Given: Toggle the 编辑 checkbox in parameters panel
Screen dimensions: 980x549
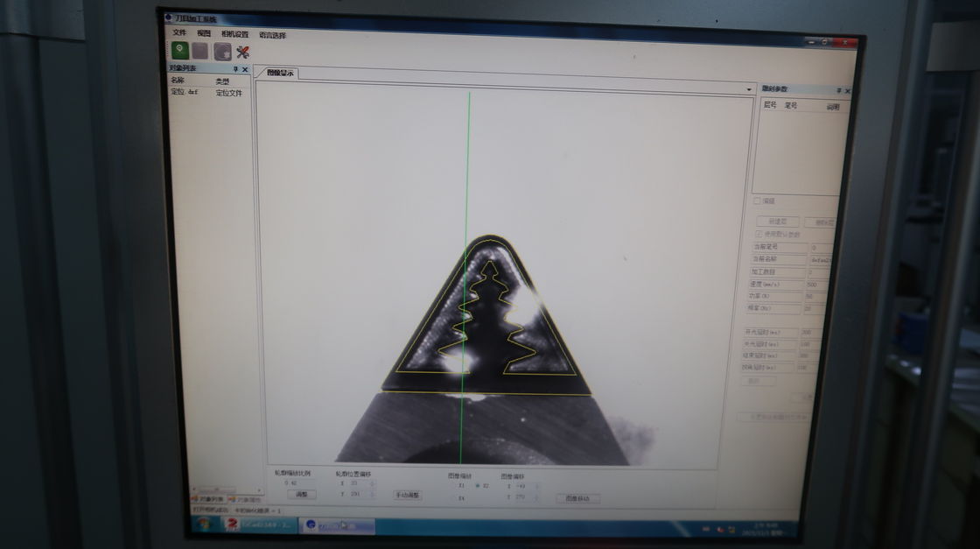Looking at the screenshot, I should pos(758,201).
